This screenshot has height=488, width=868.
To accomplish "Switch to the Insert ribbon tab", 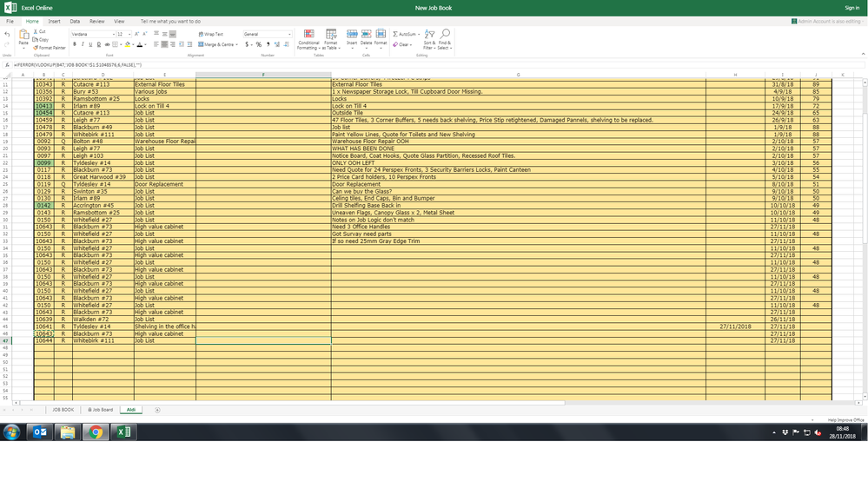I will [x=54, y=22].
